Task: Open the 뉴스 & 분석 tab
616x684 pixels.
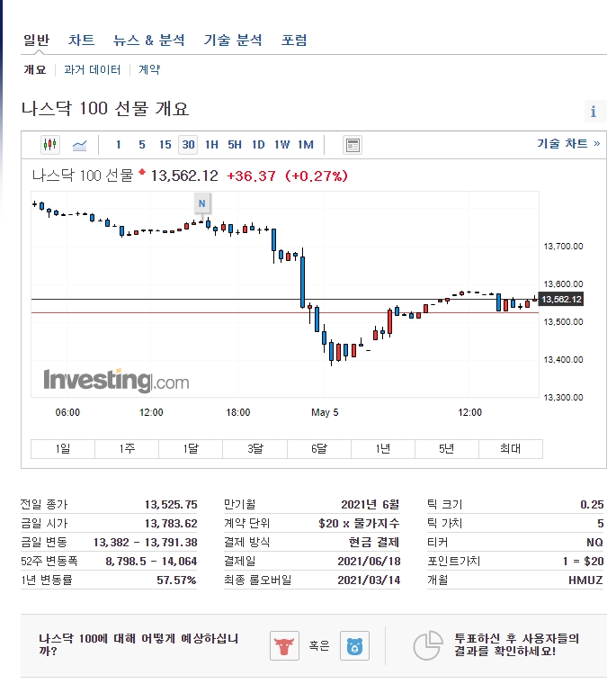Action: (148, 40)
